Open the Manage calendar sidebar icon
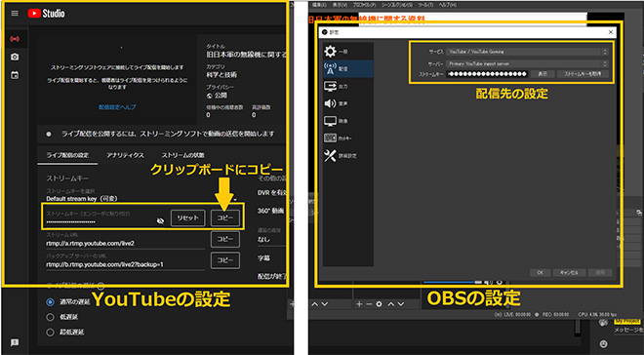This screenshot has height=355, width=644. point(15,75)
